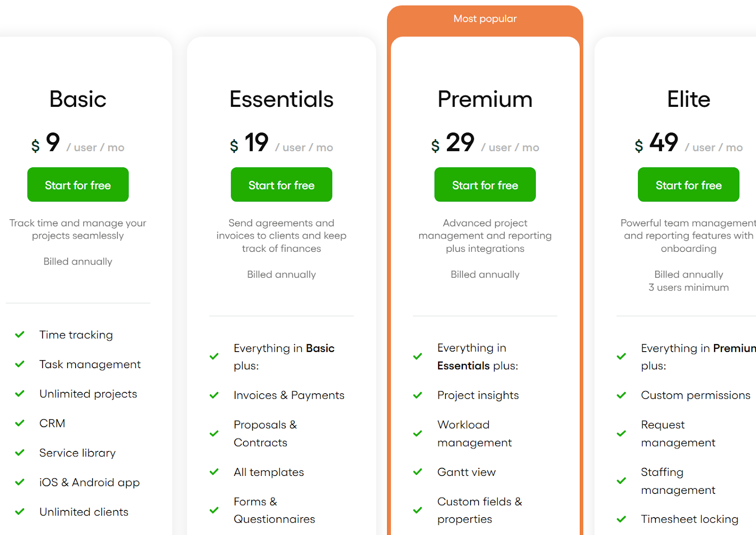Click Start for free under Basic plan
Image resolution: width=756 pixels, height=535 pixels.
pyautogui.click(x=78, y=185)
